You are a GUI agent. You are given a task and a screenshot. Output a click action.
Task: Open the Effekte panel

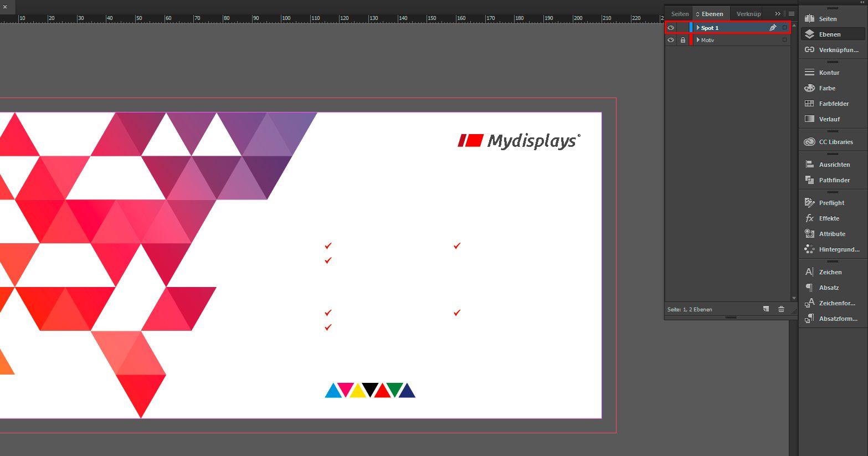[833, 218]
